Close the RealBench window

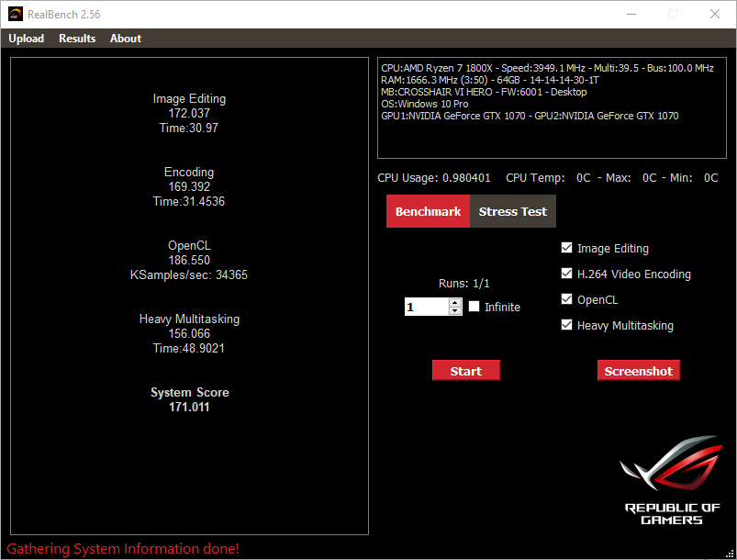[x=715, y=14]
